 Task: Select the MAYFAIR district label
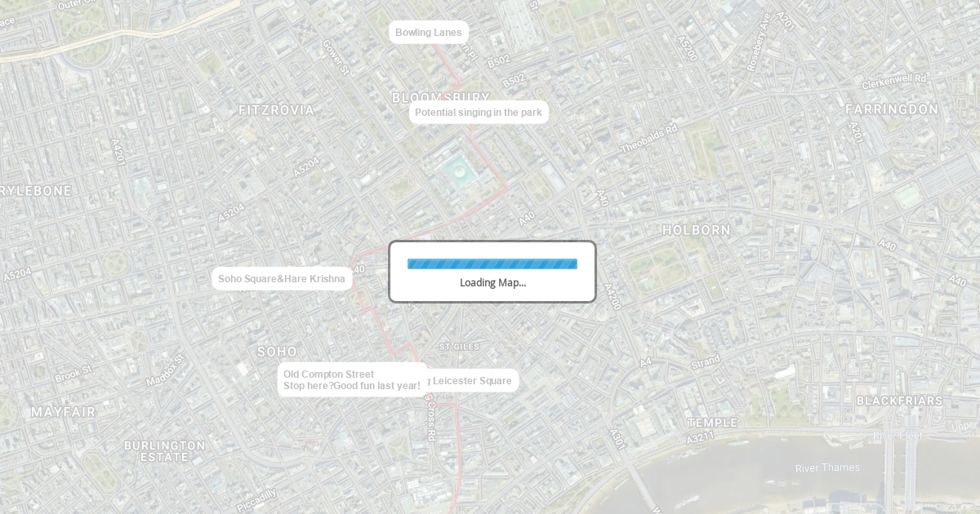64,412
